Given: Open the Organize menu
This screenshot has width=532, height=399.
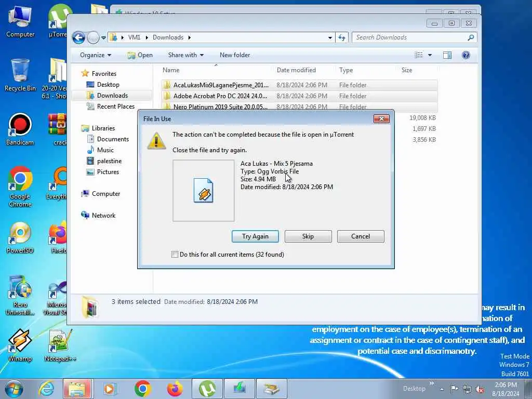Looking at the screenshot, I should pos(96,55).
